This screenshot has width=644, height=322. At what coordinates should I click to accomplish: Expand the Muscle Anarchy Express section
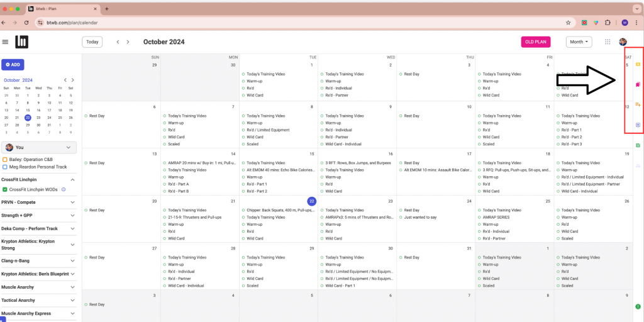[73, 313]
